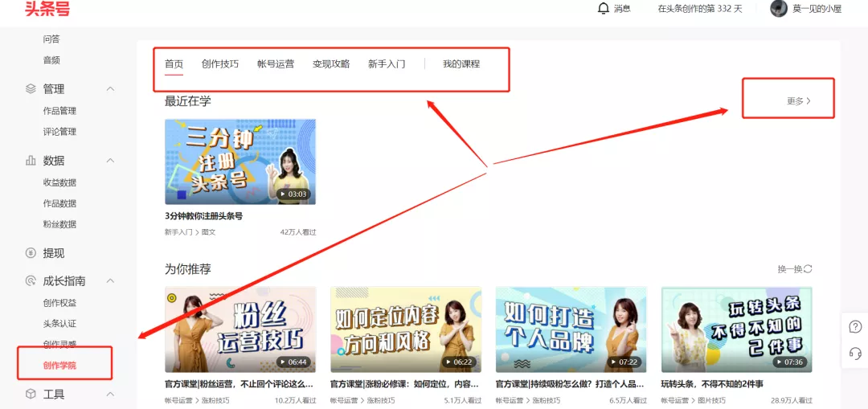Open 收益数据 in sidebar

(59, 182)
